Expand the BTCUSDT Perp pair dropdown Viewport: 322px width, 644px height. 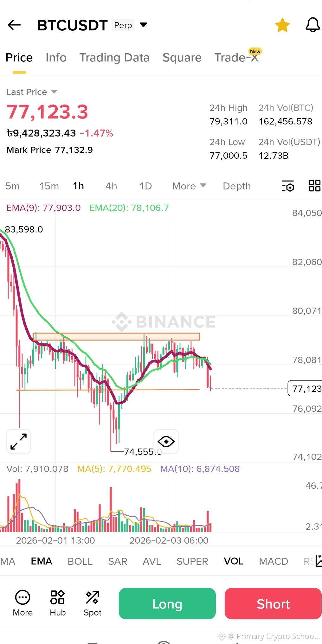144,25
